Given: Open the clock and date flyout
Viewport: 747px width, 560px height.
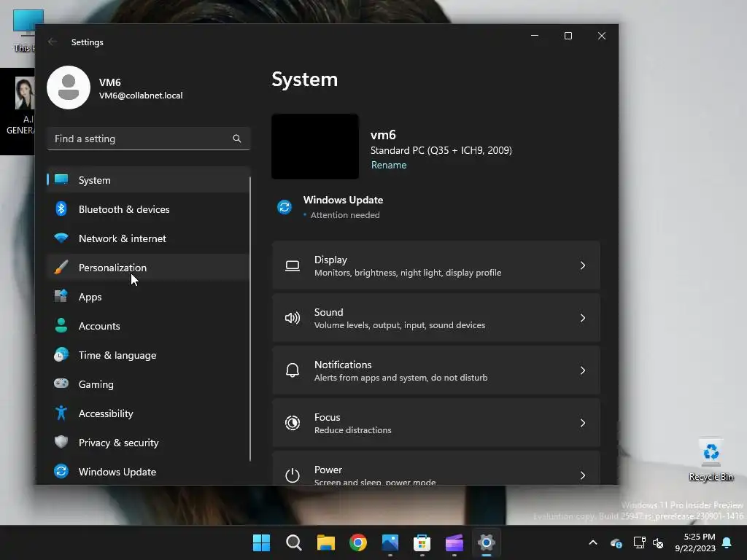Looking at the screenshot, I should [x=695, y=542].
